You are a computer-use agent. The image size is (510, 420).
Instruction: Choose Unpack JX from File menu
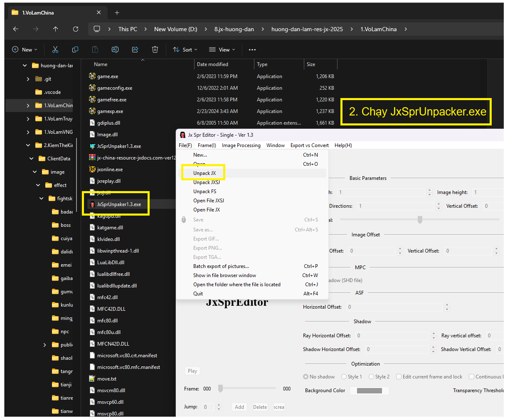coord(204,173)
